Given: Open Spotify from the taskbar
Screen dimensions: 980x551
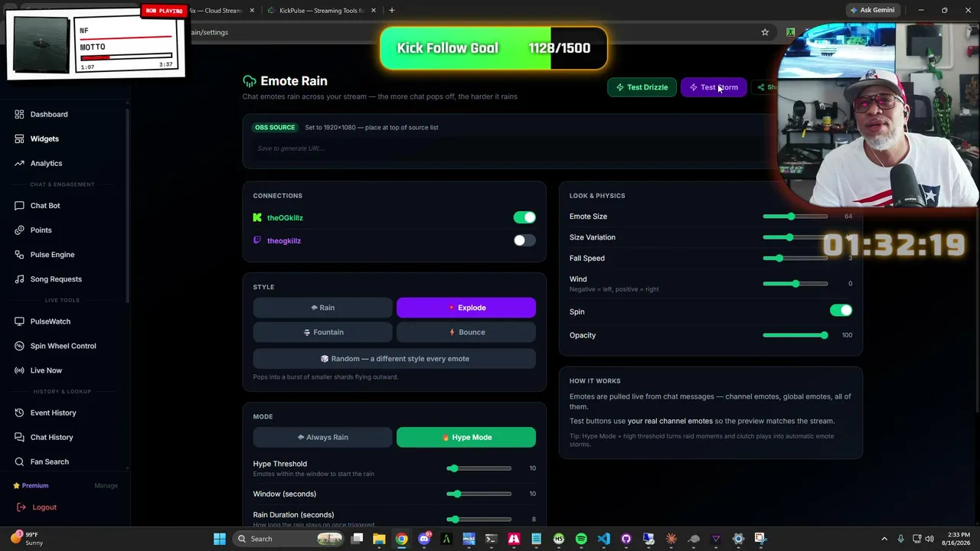Looking at the screenshot, I should [x=581, y=539].
